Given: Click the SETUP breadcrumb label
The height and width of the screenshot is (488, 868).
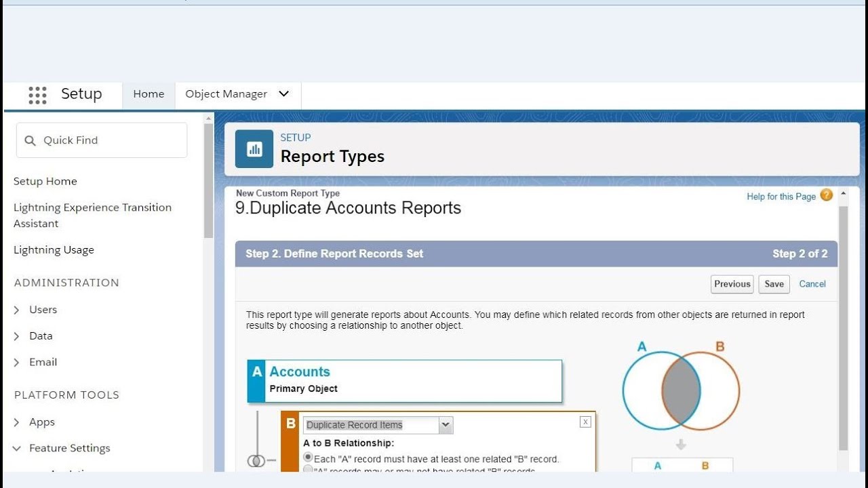Looking at the screenshot, I should tap(296, 138).
